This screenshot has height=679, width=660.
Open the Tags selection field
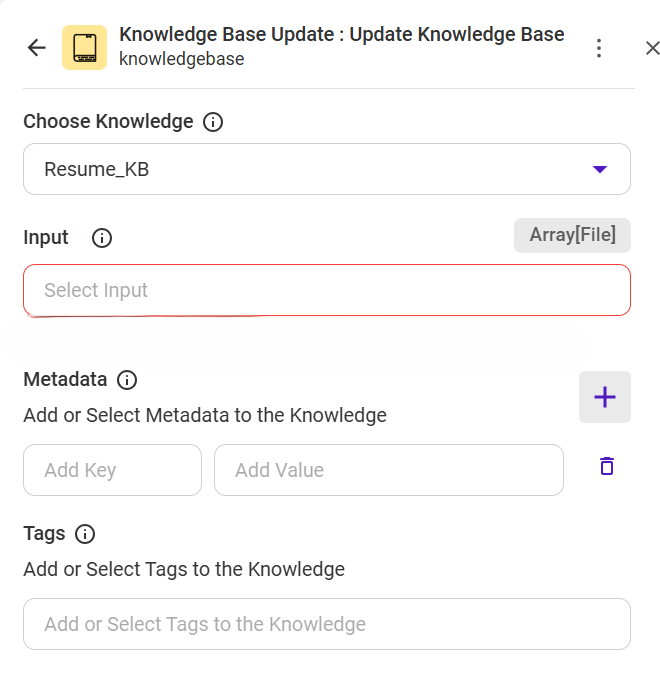point(326,624)
